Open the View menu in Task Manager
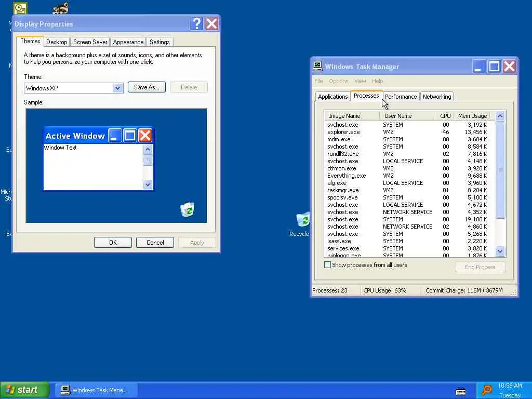532x399 pixels. tap(361, 81)
